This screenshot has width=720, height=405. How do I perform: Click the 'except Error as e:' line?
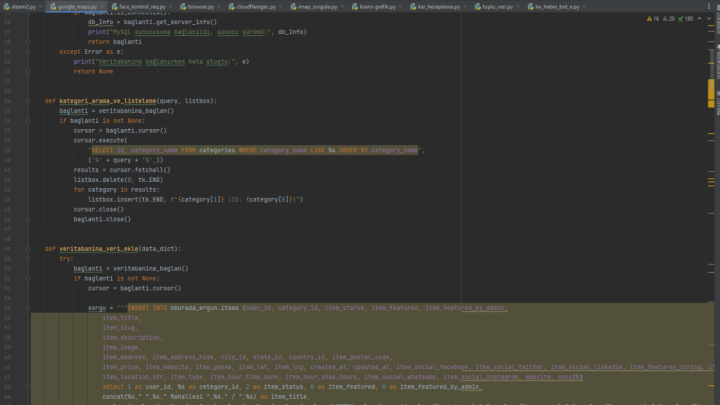click(x=91, y=52)
